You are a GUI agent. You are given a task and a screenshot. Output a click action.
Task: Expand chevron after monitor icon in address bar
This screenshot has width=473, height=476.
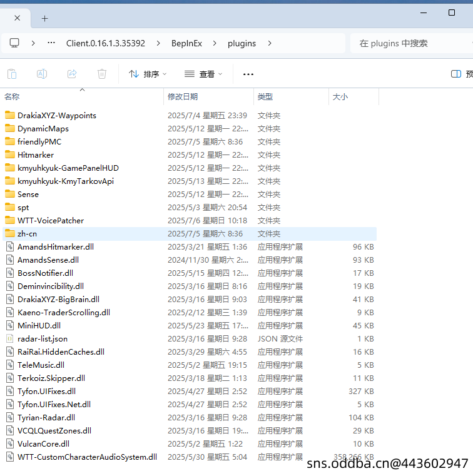pos(33,43)
